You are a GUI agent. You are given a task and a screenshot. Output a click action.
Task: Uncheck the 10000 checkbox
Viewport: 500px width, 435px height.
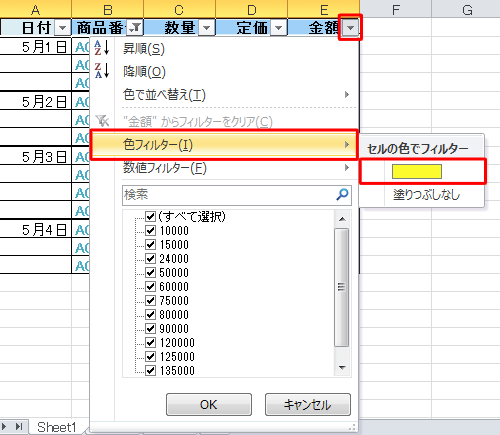tap(151, 231)
